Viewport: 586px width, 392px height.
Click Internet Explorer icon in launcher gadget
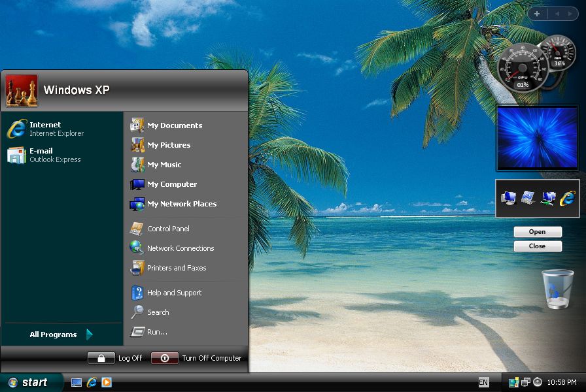pyautogui.click(x=567, y=198)
